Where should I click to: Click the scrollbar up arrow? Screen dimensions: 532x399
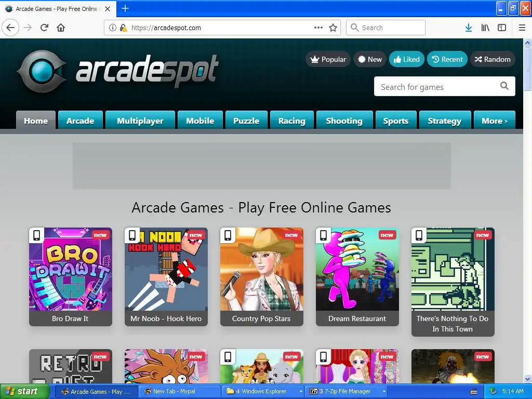click(x=527, y=43)
